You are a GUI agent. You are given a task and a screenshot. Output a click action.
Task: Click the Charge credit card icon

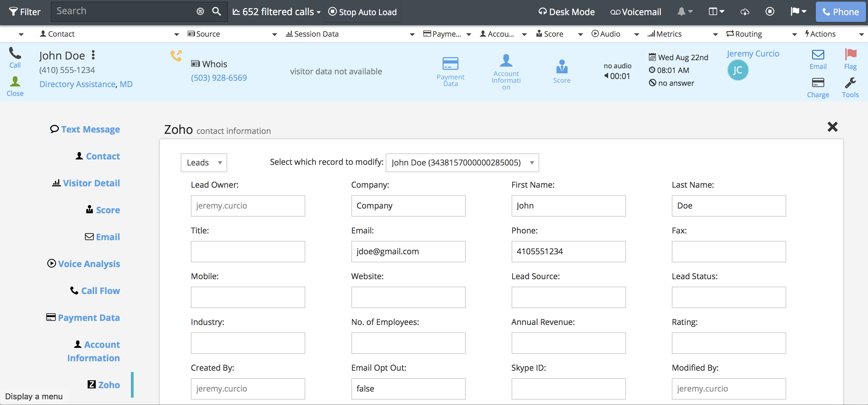pyautogui.click(x=818, y=83)
